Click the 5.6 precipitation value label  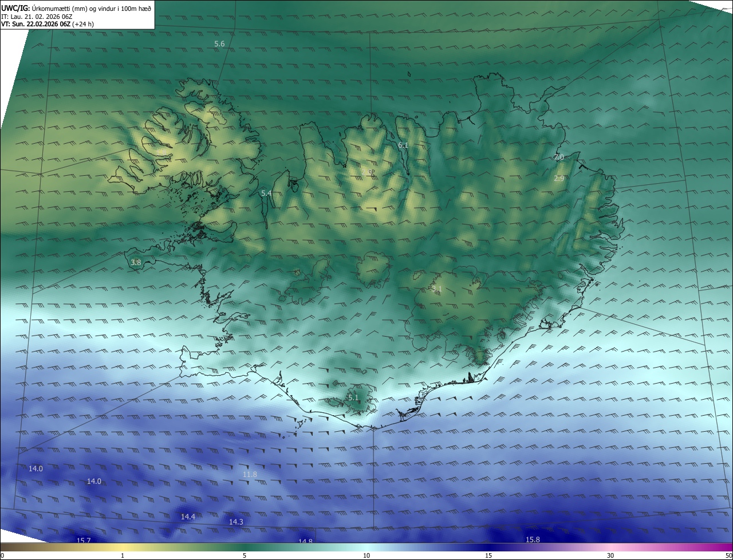click(219, 44)
